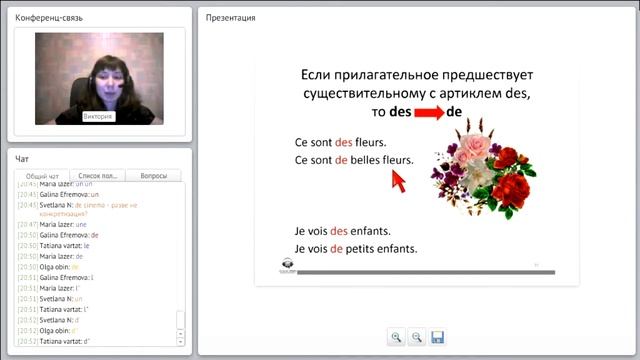
Task: Select Olga obin's 20:50 chat message
Action: [48, 267]
